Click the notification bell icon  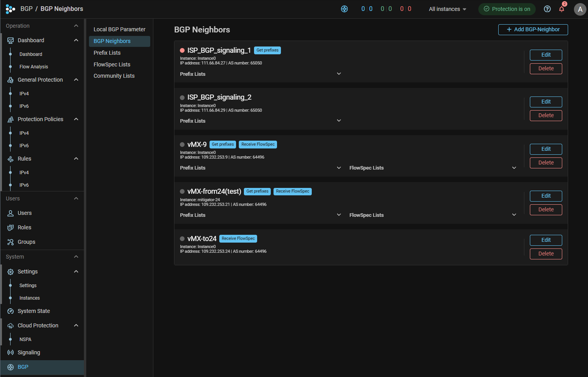(x=561, y=9)
